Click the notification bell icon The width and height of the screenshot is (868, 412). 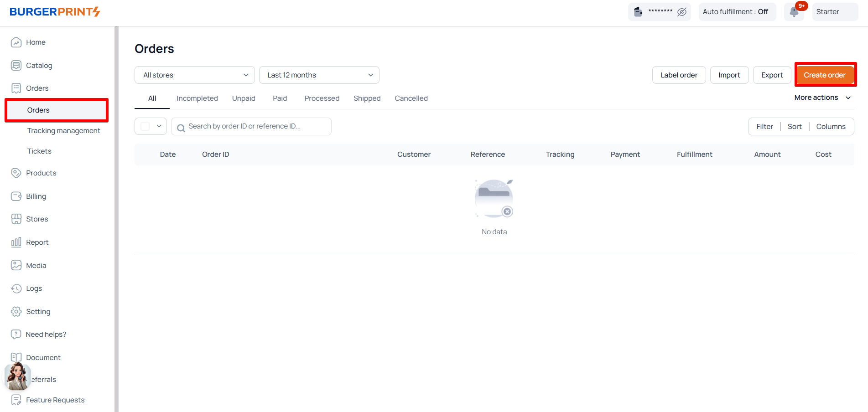point(794,12)
